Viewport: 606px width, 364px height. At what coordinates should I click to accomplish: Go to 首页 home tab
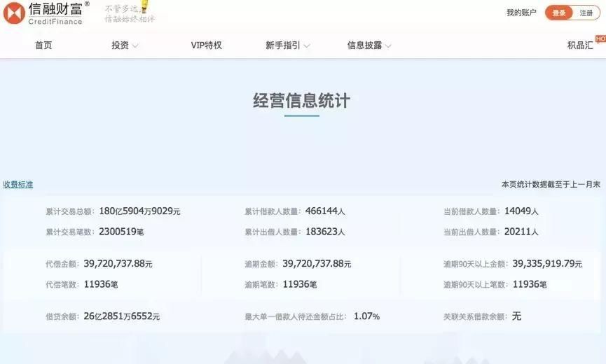point(43,45)
